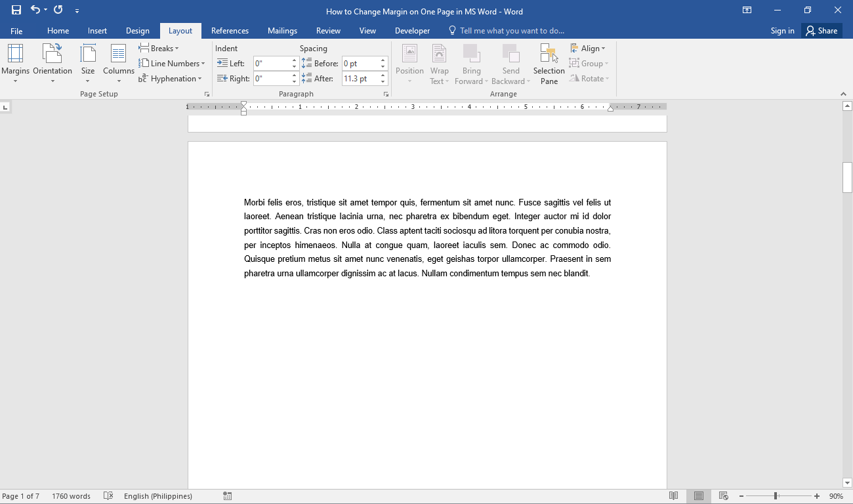The image size is (853, 504).
Task: Click the Columns tool
Action: click(x=118, y=64)
